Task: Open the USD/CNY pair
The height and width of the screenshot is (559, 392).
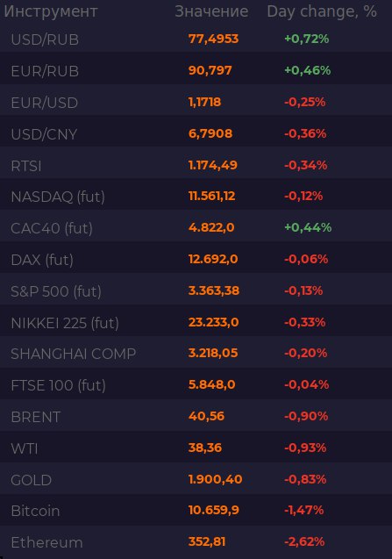Action: click(x=44, y=134)
